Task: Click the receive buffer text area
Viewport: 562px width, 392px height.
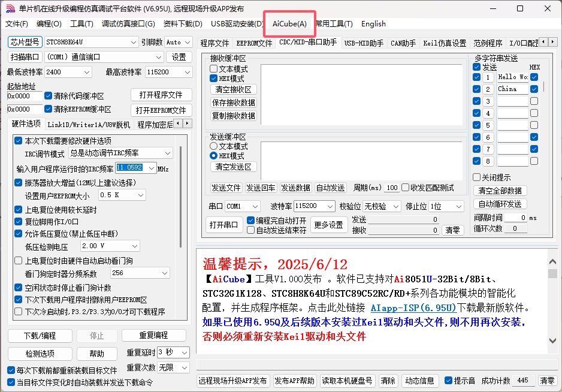Action: coord(361,95)
